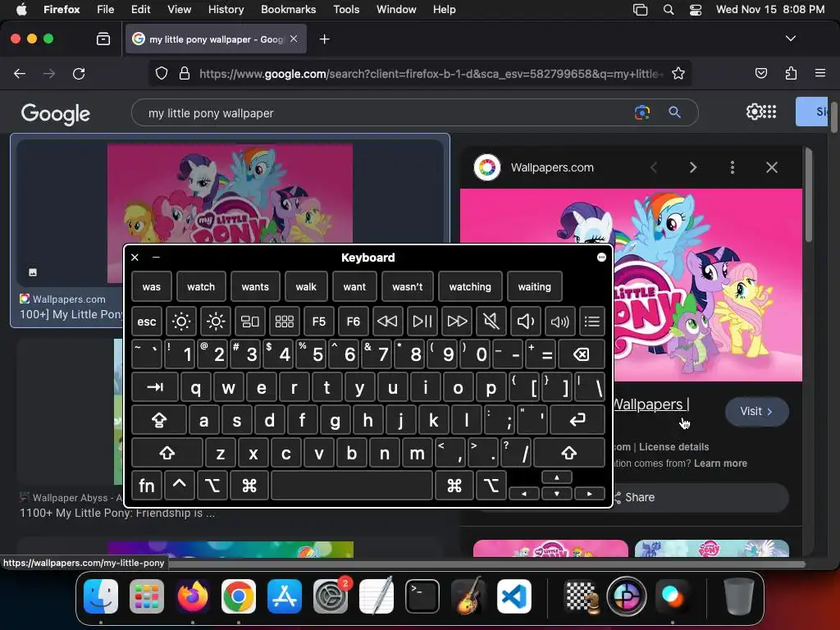Reload the page with refresh icon
Screen dimensions: 840x630
pos(79,73)
